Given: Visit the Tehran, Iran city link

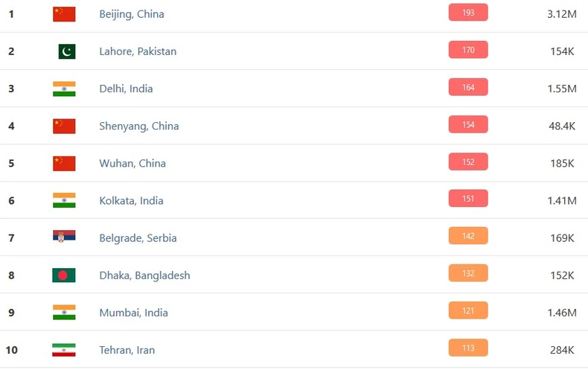Looking at the screenshot, I should (127, 350).
